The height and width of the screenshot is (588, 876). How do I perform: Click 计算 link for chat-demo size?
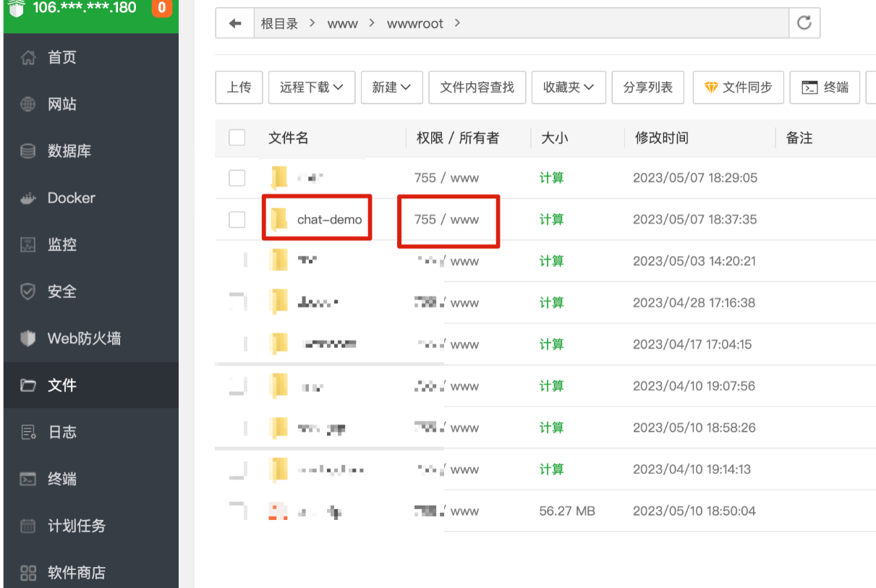coord(551,219)
